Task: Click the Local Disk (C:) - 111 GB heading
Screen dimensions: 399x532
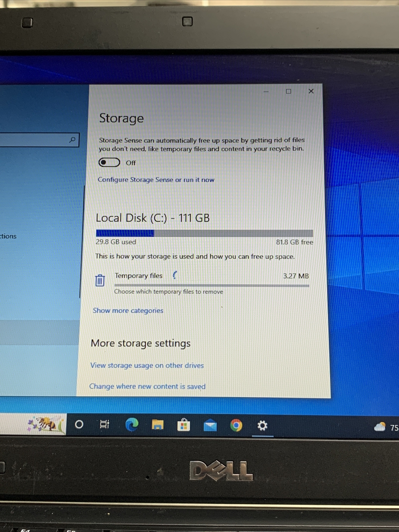Action: tap(153, 218)
